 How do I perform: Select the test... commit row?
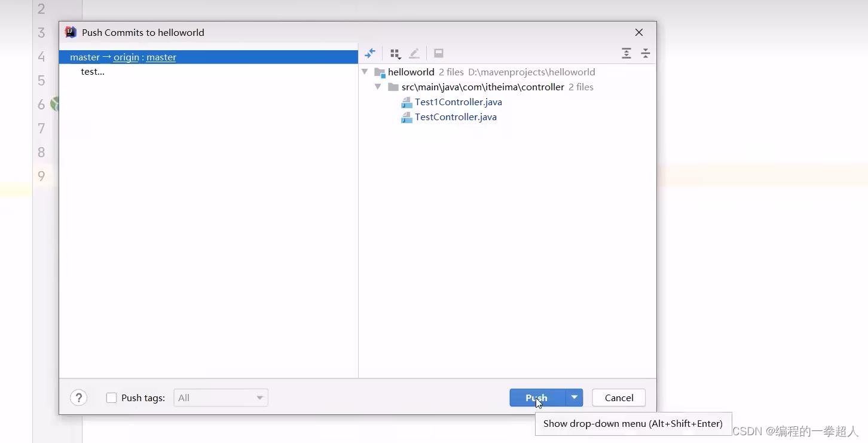click(x=209, y=72)
